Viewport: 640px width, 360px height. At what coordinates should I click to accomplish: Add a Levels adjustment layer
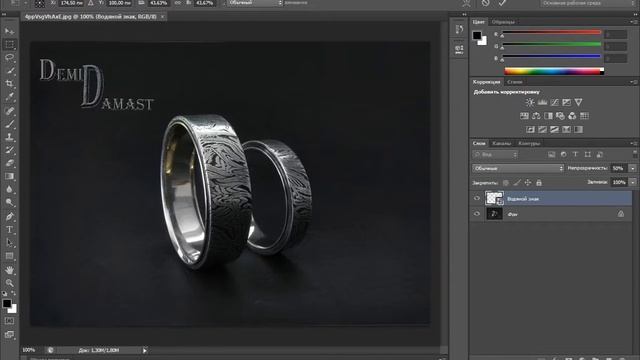542,102
